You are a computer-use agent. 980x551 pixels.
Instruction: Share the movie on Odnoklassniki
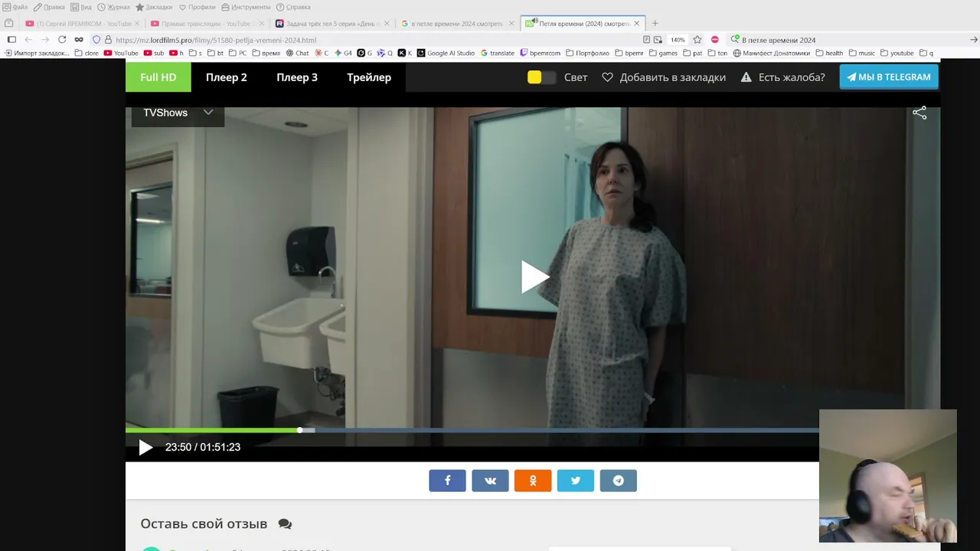pos(533,481)
